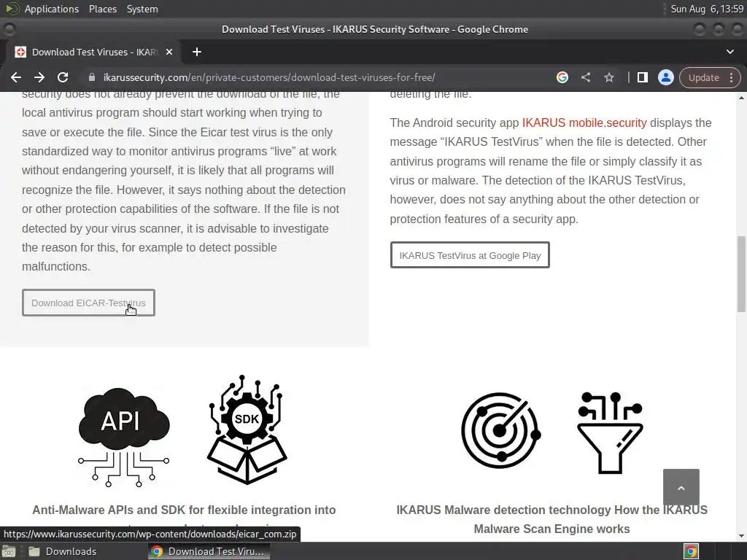Open the Applications menu
Image resolution: width=747 pixels, height=560 pixels.
[52, 9]
